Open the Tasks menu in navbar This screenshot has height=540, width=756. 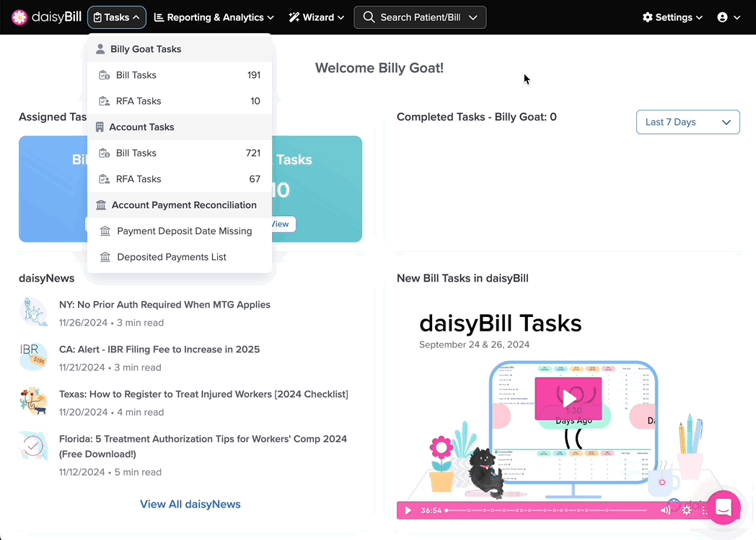coord(117,17)
